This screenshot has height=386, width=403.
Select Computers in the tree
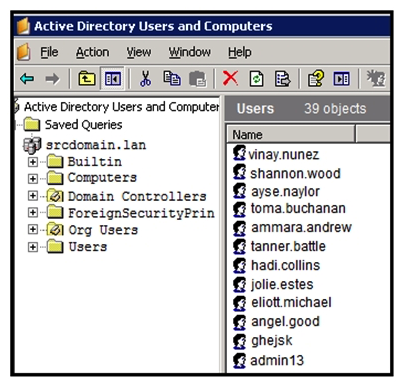coord(102,178)
